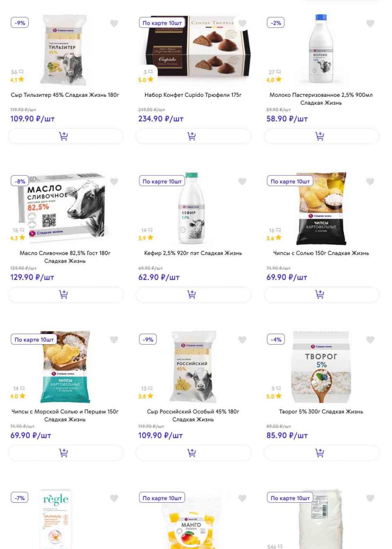
Task: Toggle favorite heart on Кефир 2,5%
Action: pyautogui.click(x=242, y=182)
